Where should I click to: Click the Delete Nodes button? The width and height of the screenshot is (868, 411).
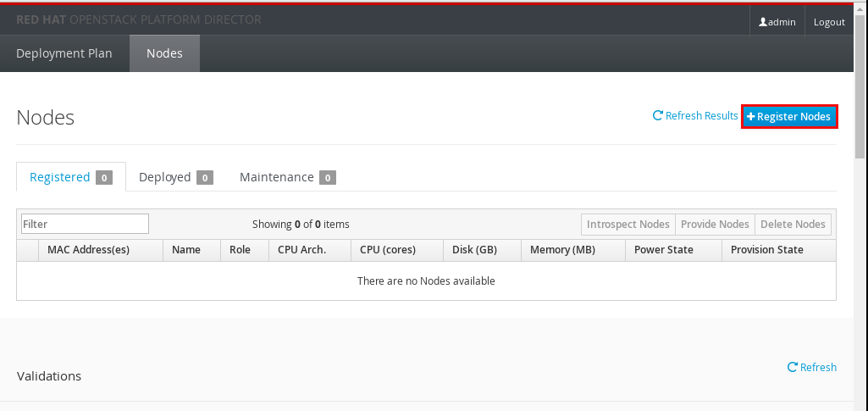point(793,225)
